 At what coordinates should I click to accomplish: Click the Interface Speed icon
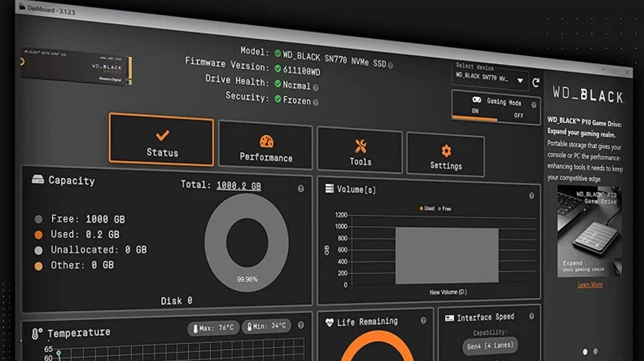(x=450, y=318)
